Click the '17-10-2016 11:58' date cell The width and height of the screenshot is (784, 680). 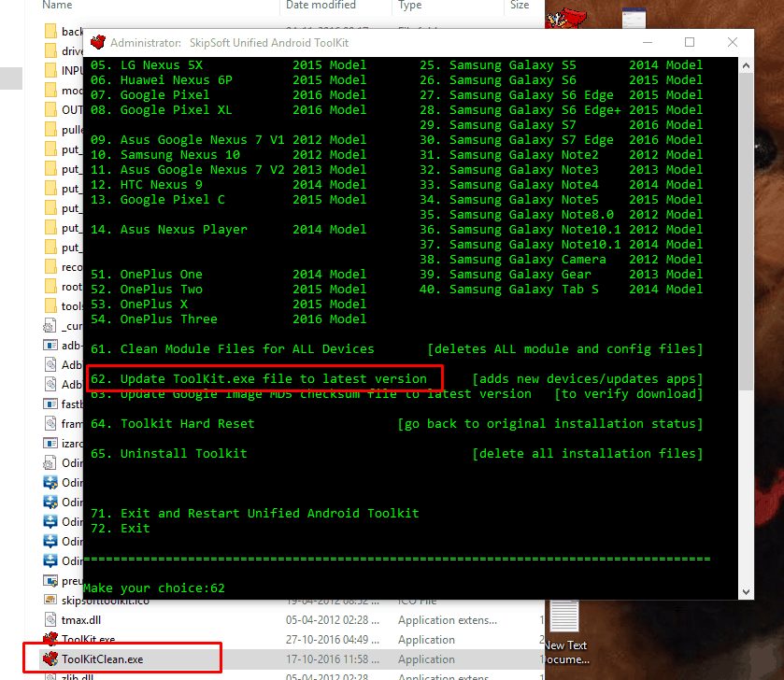(x=332, y=659)
